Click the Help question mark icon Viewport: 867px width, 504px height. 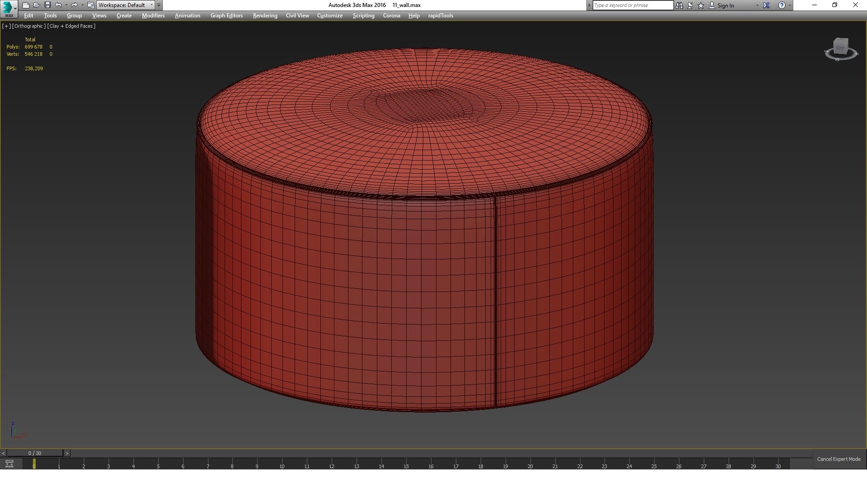782,5
